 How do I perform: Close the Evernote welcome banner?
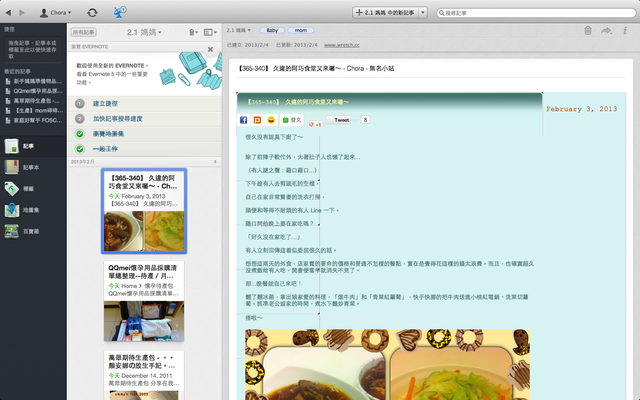pyautogui.click(x=210, y=49)
